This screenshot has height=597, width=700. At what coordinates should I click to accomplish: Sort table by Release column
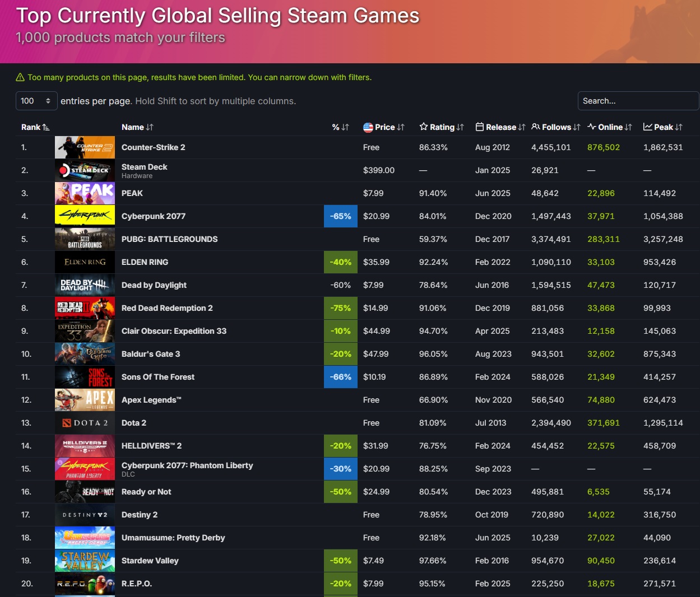coord(500,127)
